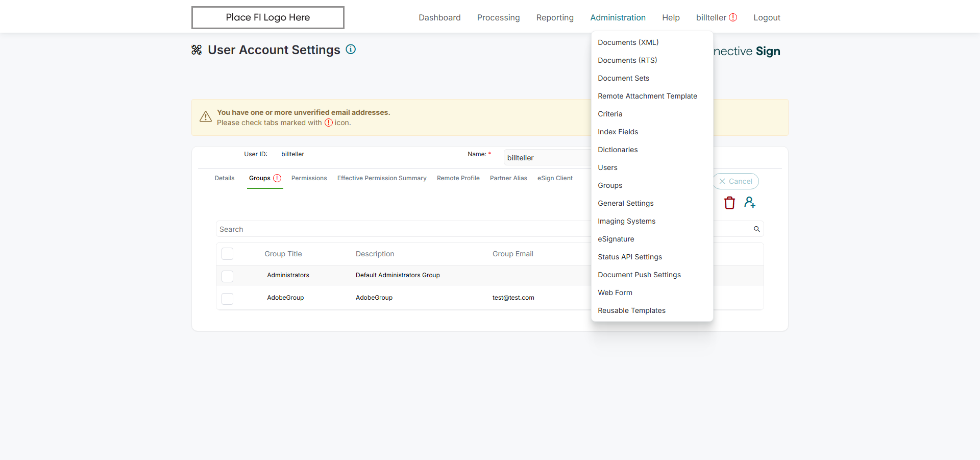Image resolution: width=980 pixels, height=460 pixels.
Task: Collapse the Administration dropdown menu
Action: pos(618,17)
